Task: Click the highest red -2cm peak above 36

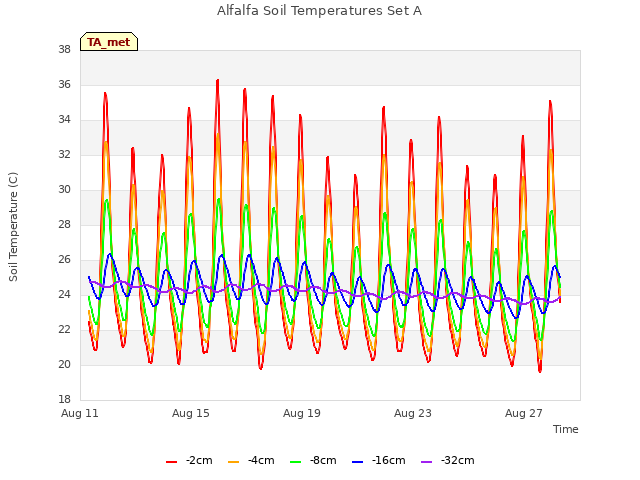Action: (x=218, y=81)
